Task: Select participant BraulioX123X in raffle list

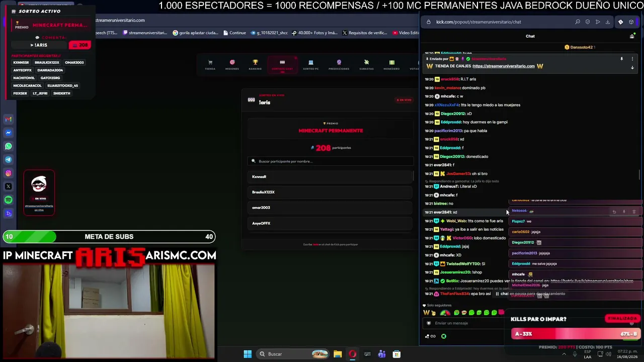Action: click(x=331, y=192)
